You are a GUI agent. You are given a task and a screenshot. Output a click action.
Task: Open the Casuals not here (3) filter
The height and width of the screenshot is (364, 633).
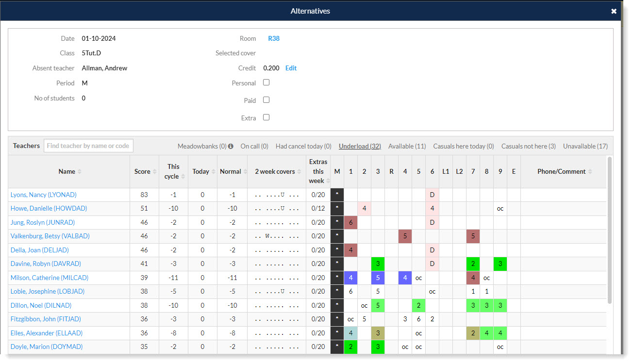click(529, 146)
